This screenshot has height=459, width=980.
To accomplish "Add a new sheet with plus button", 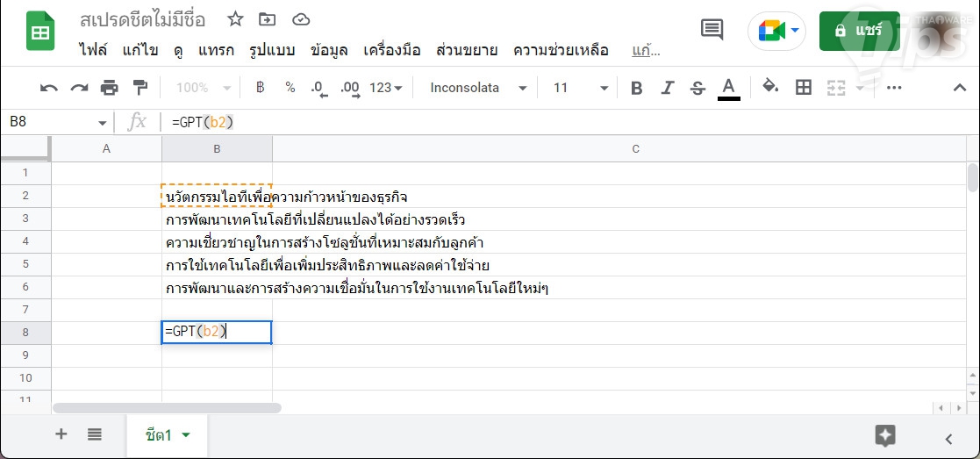I will (61, 434).
